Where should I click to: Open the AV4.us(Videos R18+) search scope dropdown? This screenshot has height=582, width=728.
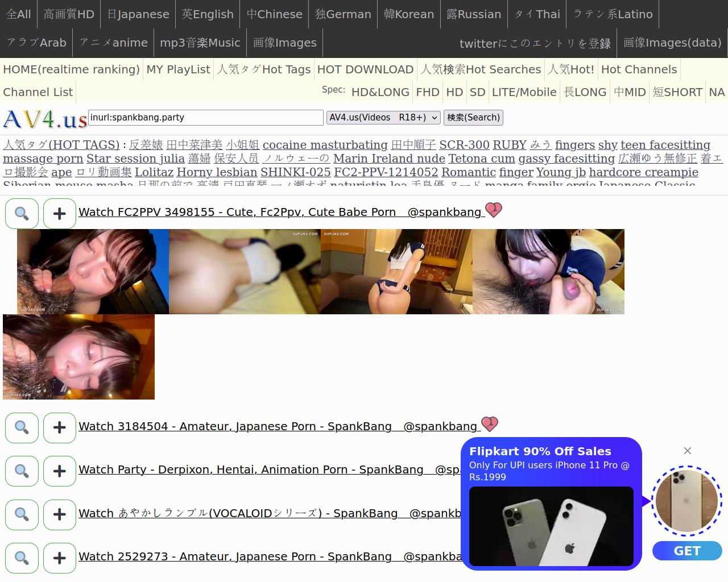[x=383, y=118]
